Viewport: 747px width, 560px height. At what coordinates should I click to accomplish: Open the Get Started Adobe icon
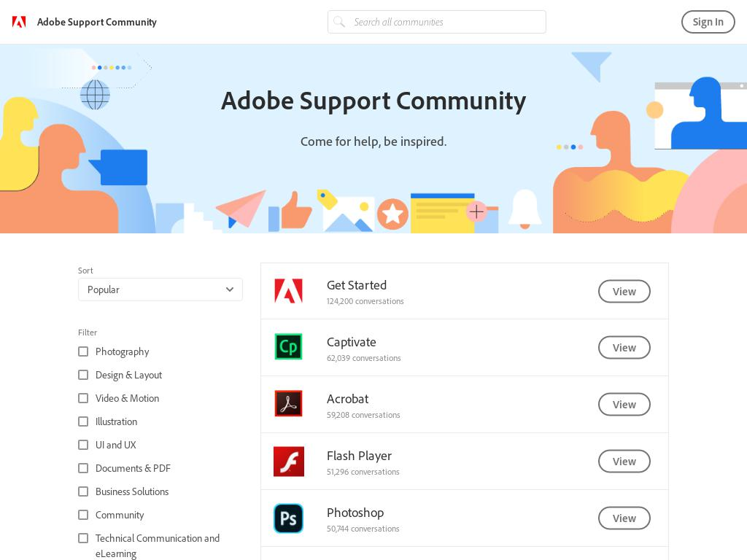coord(288,291)
